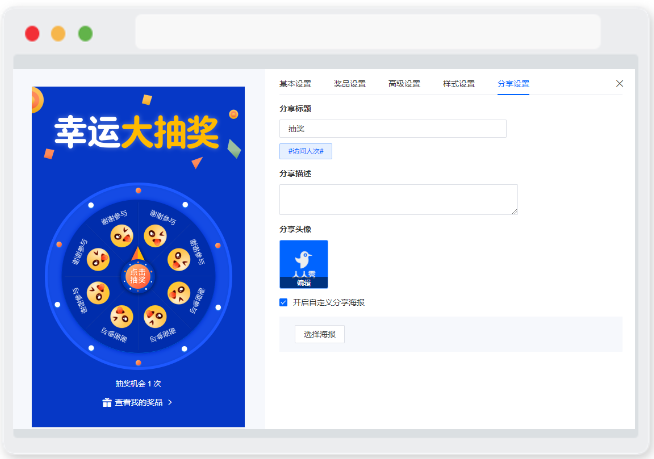
Task: Click the arrow after 查看我的奖品
Action: click(170, 402)
